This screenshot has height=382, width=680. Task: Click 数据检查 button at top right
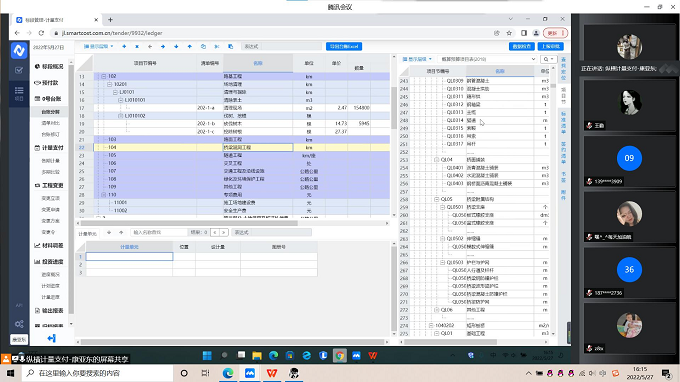coord(522,46)
